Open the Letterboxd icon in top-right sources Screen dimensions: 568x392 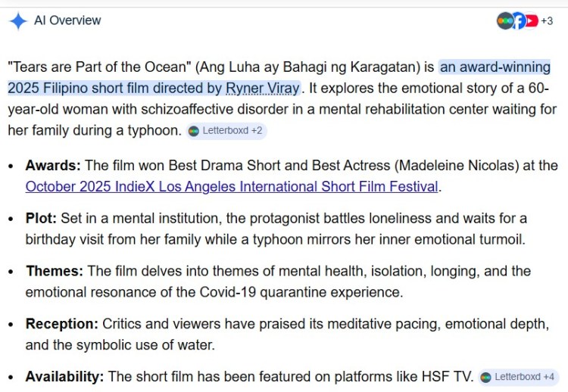(x=504, y=20)
